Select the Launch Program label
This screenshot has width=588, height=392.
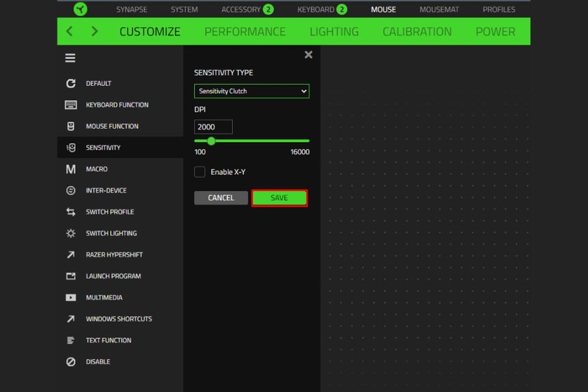pyautogui.click(x=113, y=276)
